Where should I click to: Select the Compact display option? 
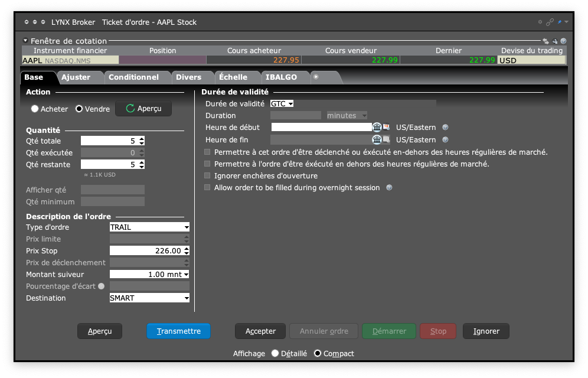point(317,353)
